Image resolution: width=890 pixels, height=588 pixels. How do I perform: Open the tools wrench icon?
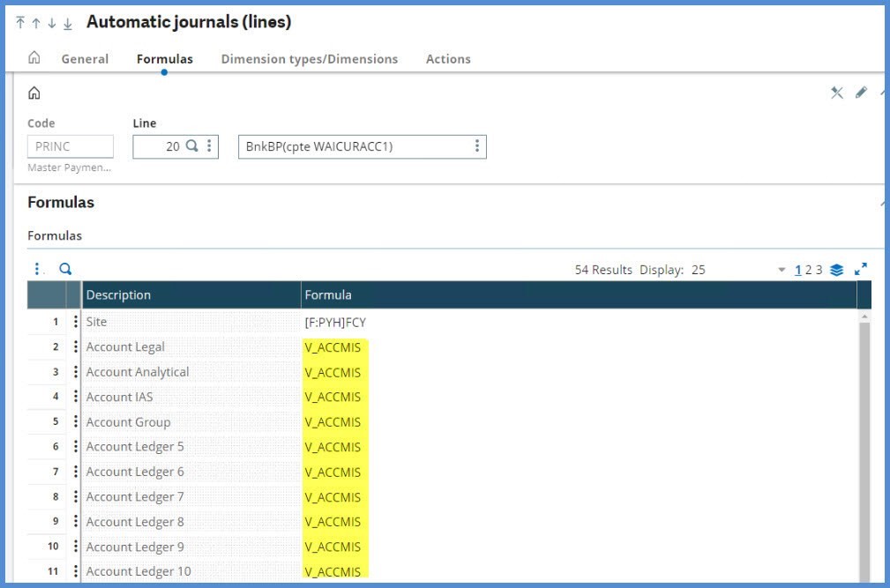click(837, 93)
